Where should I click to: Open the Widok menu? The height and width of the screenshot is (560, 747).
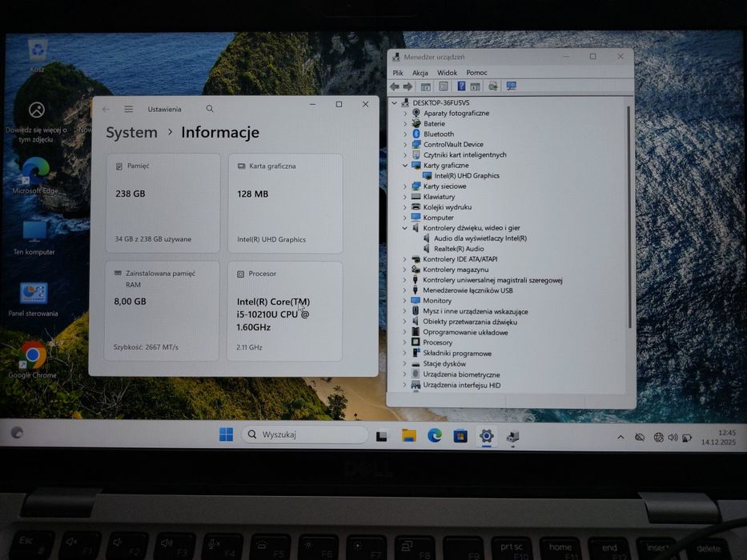point(447,73)
